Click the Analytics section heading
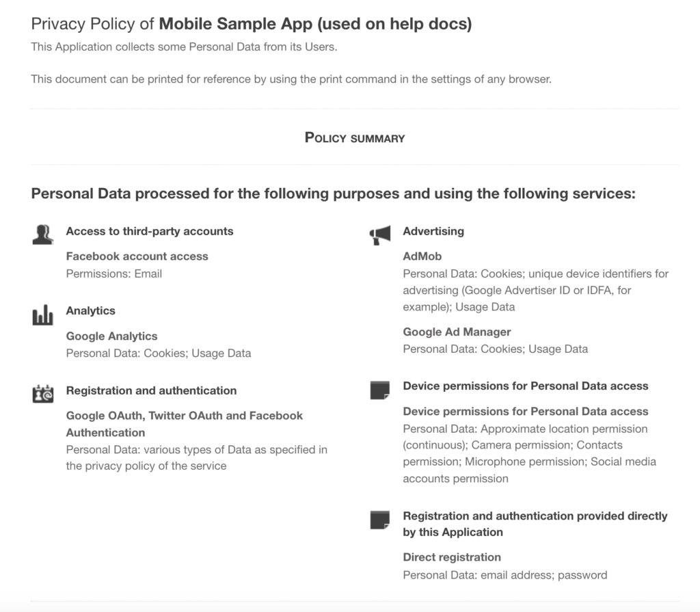Image resolution: width=700 pixels, height=612 pixels. pyautogui.click(x=90, y=311)
